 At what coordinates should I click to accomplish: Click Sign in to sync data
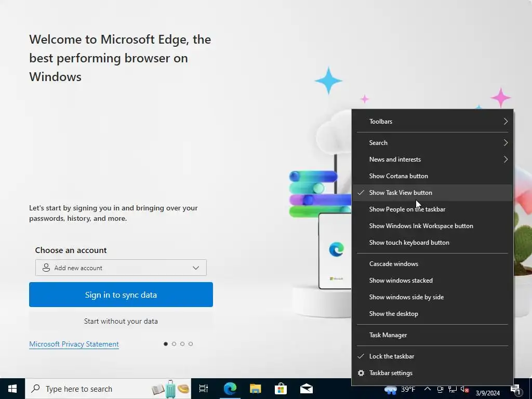[121, 295]
